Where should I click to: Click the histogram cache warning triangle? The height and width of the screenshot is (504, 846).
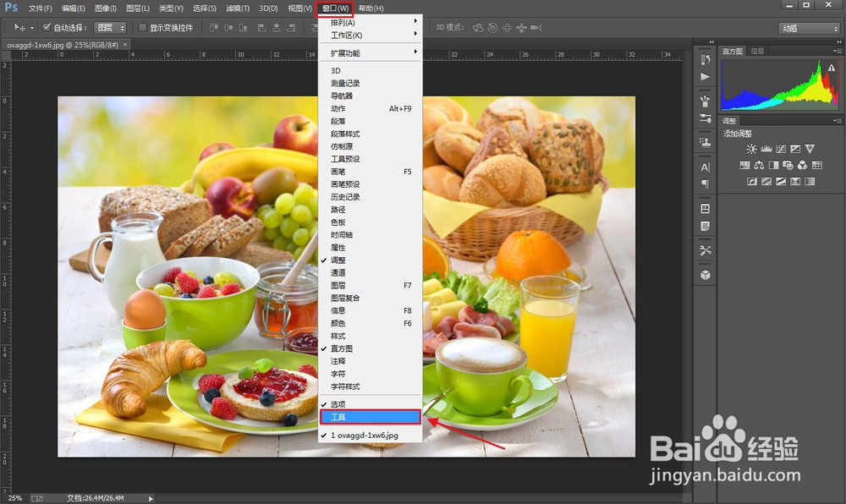(x=832, y=68)
